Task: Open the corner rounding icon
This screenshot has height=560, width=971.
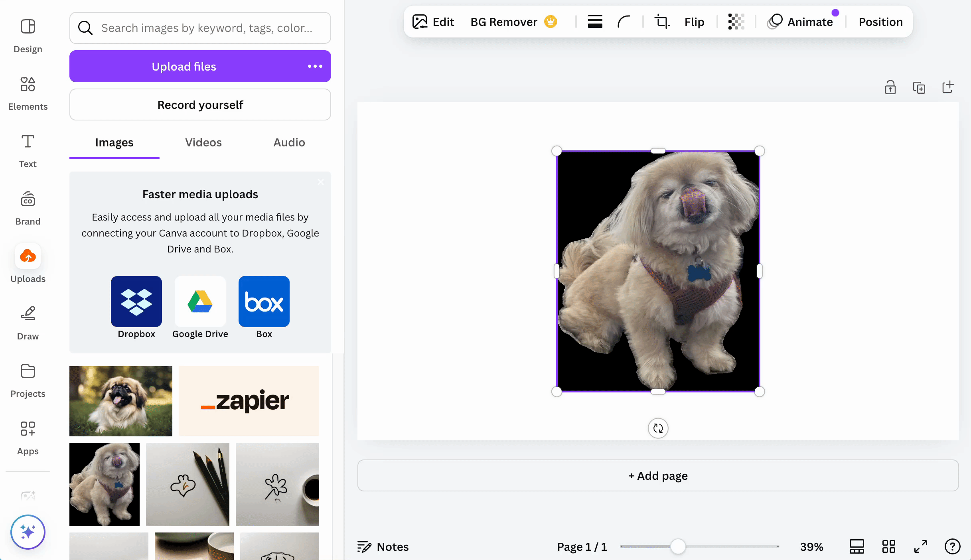Action: (624, 22)
